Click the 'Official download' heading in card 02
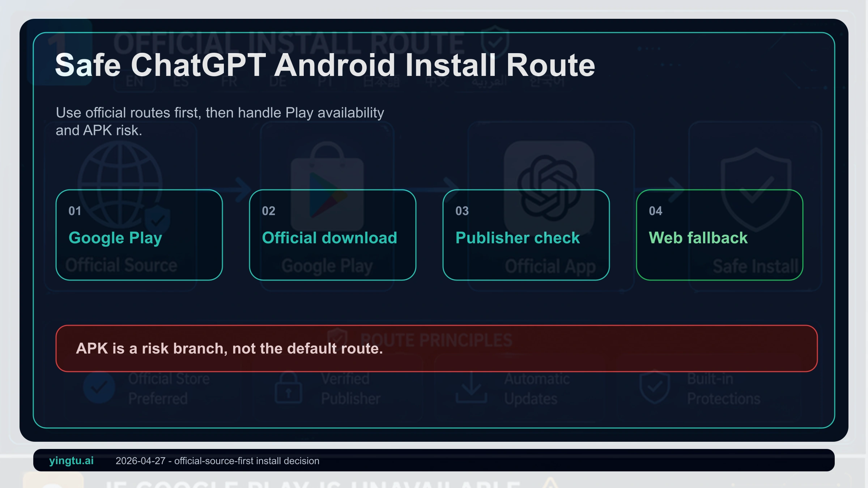 pyautogui.click(x=329, y=238)
